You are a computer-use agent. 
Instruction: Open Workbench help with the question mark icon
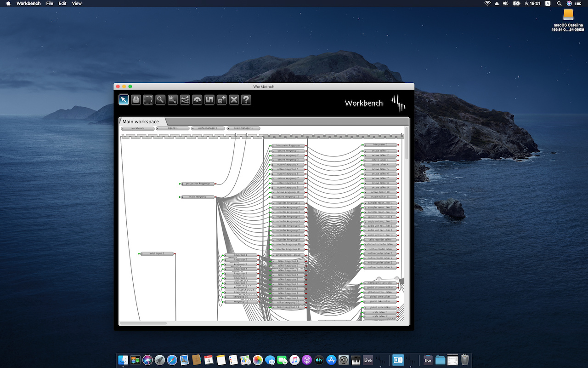tap(246, 99)
